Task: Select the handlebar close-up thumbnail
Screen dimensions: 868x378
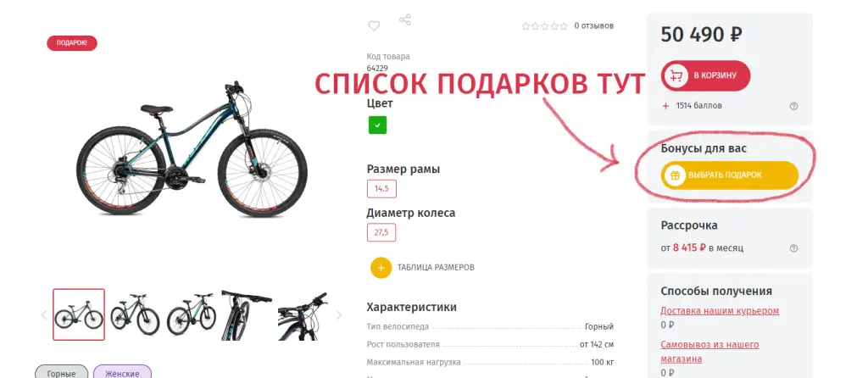Action: pos(303,315)
